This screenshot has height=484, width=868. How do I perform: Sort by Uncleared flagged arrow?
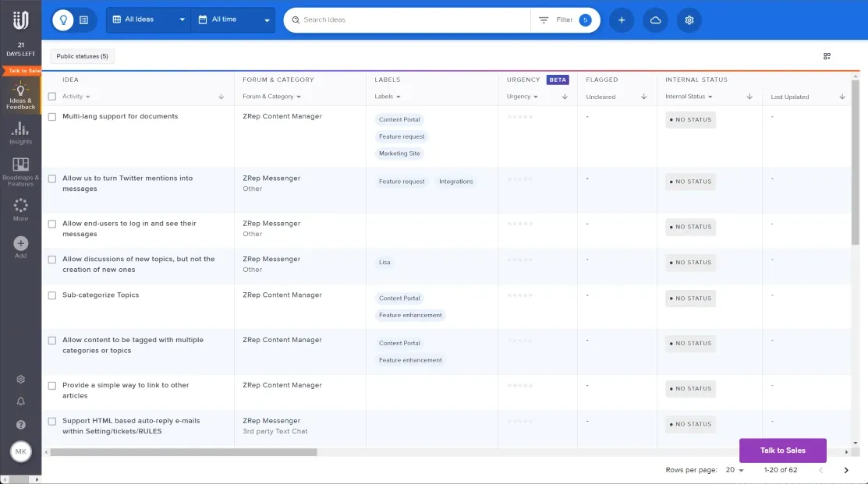tap(644, 97)
